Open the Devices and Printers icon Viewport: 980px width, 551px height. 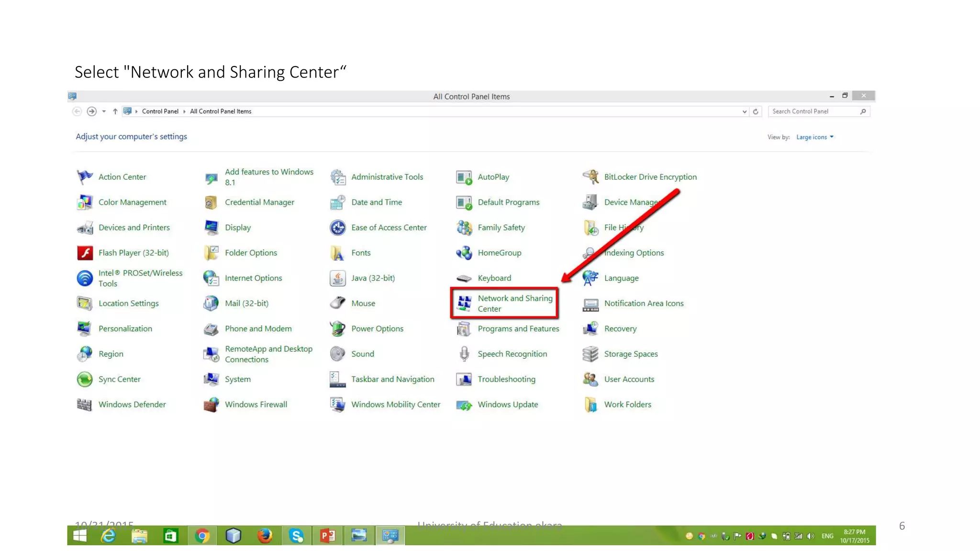tap(85, 228)
